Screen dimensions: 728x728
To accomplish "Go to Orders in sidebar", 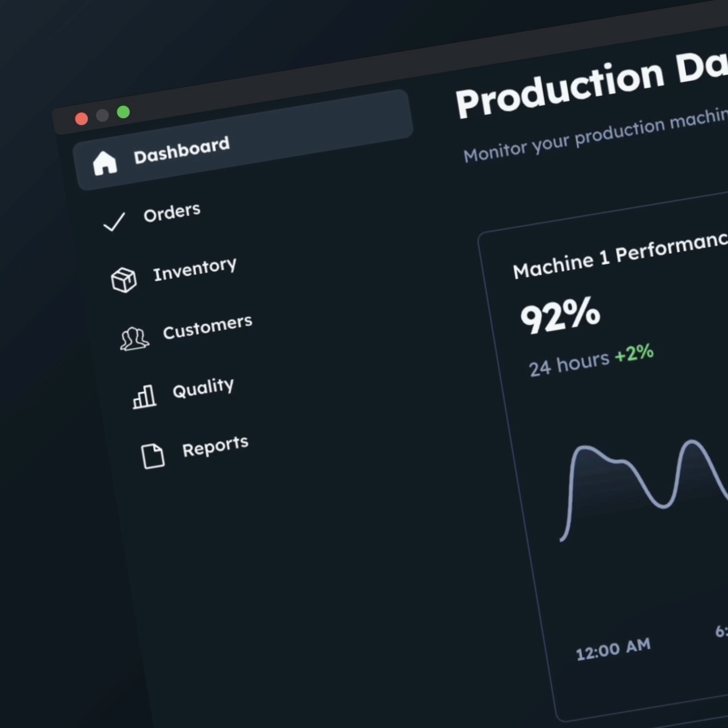I will tap(172, 213).
